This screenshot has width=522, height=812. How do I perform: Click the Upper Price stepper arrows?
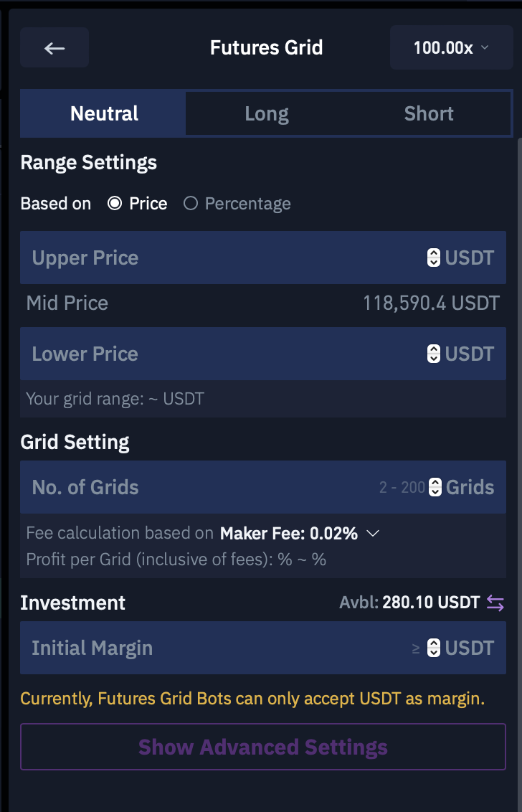(x=433, y=258)
